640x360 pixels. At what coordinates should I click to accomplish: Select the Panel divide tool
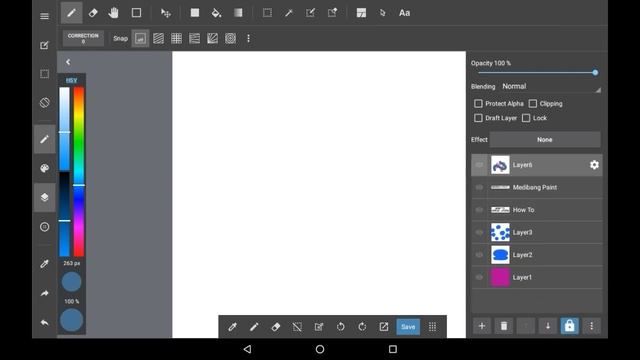[361, 13]
